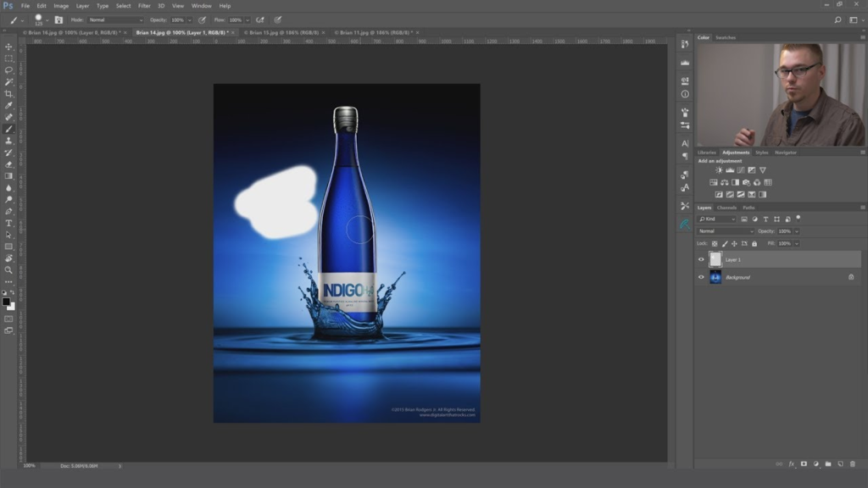Hide Layer 1 using eye icon

pyautogui.click(x=701, y=259)
